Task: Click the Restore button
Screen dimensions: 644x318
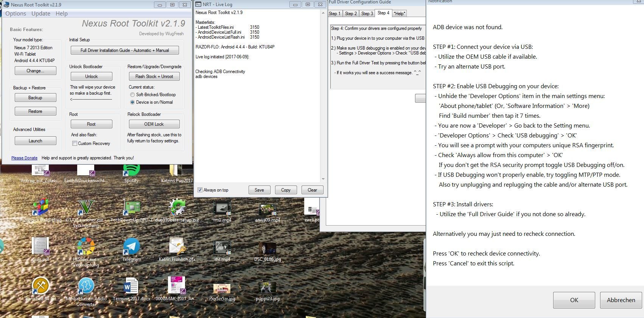Action: [36, 111]
